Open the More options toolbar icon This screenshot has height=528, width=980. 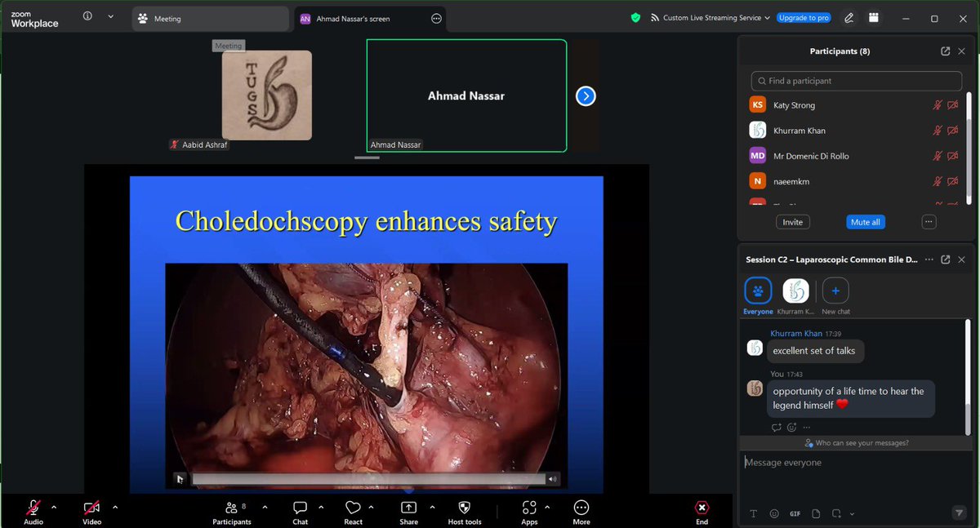tap(581, 507)
